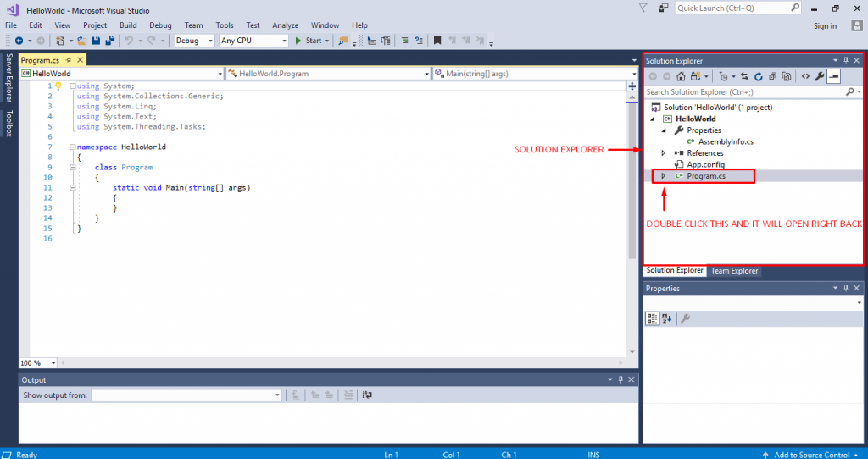Click Find in Files icon in toolbar
The image size is (868, 459).
point(342,41)
